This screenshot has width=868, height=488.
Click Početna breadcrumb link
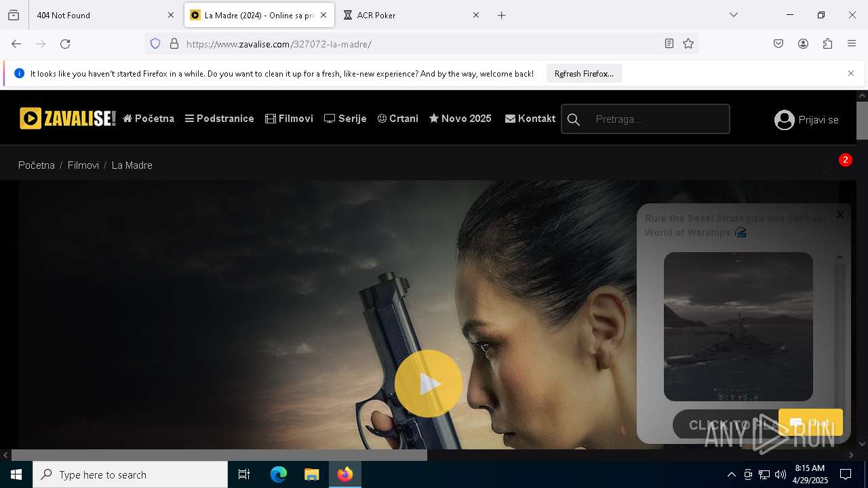tap(37, 165)
